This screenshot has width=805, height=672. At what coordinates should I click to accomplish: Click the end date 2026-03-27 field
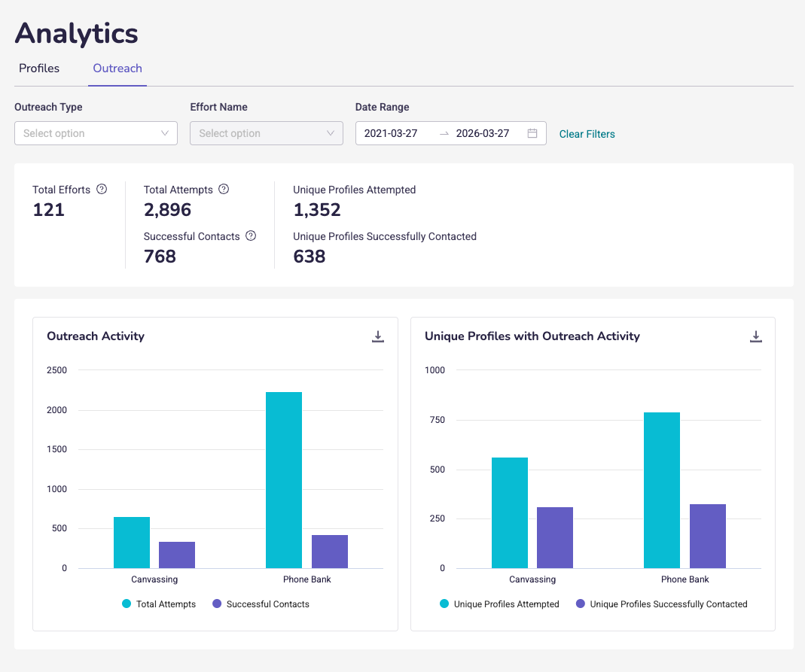[x=483, y=133]
